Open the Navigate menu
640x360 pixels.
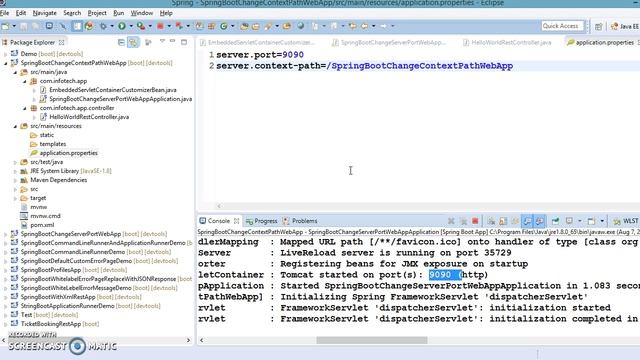tap(44, 13)
